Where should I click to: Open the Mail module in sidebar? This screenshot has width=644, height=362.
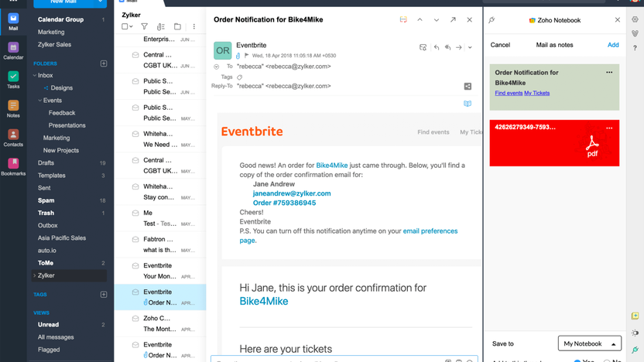[13, 22]
